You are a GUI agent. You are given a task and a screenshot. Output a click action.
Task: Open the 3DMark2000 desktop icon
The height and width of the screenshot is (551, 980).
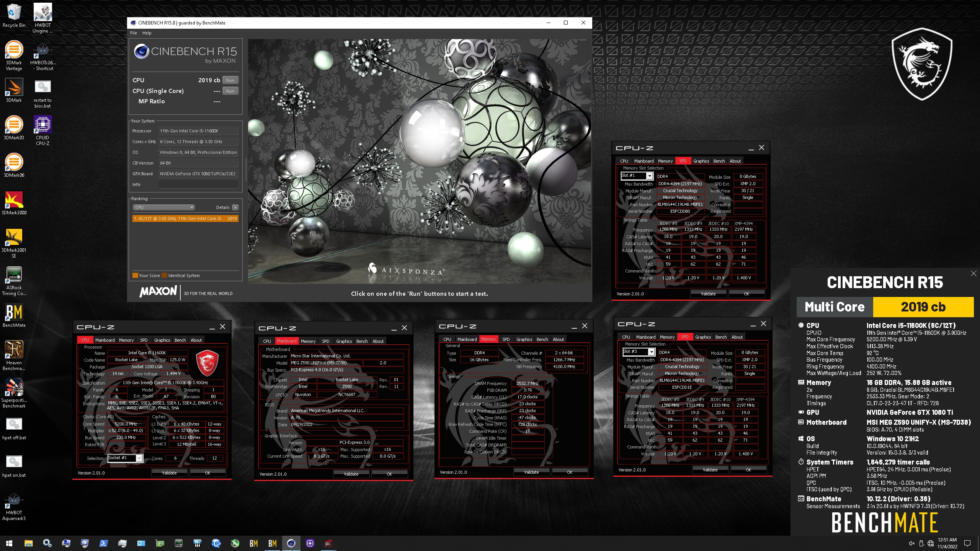tap(14, 203)
